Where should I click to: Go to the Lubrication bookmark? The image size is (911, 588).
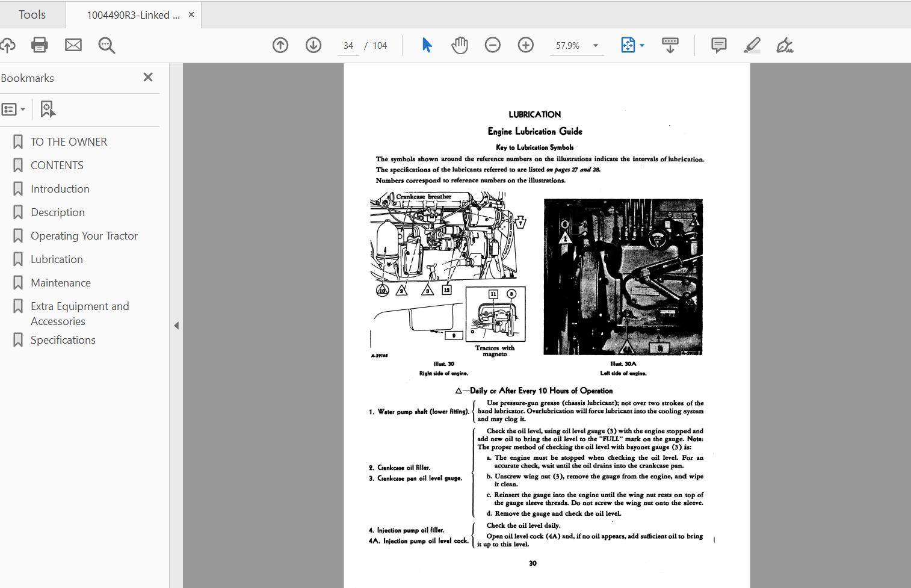pos(57,259)
